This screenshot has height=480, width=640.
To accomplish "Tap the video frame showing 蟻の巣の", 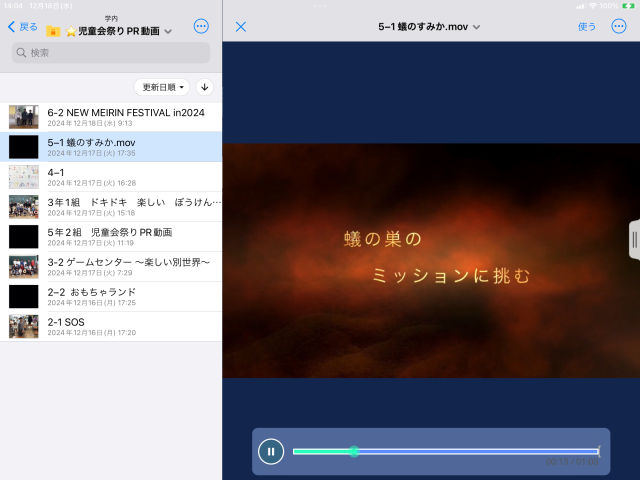I will (431, 260).
